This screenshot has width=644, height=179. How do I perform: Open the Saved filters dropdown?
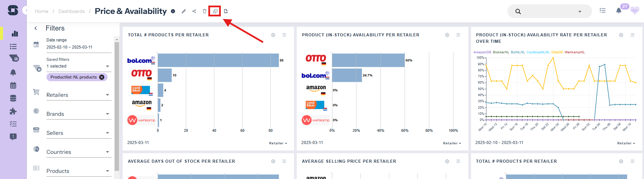pyautogui.click(x=79, y=66)
